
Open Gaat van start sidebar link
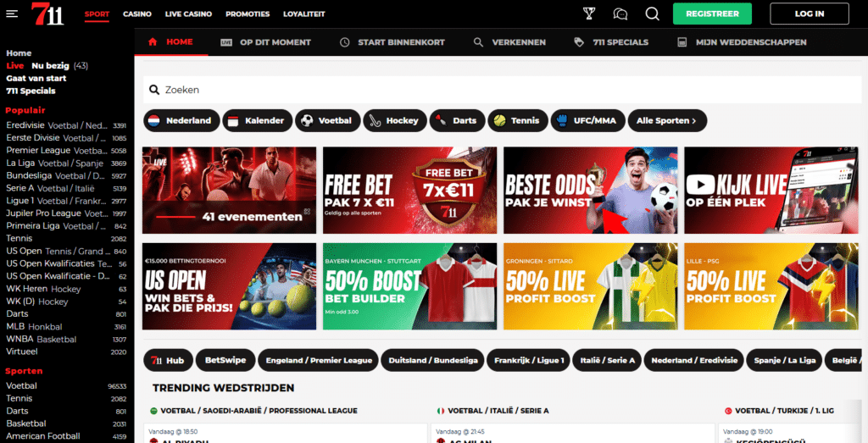point(36,79)
